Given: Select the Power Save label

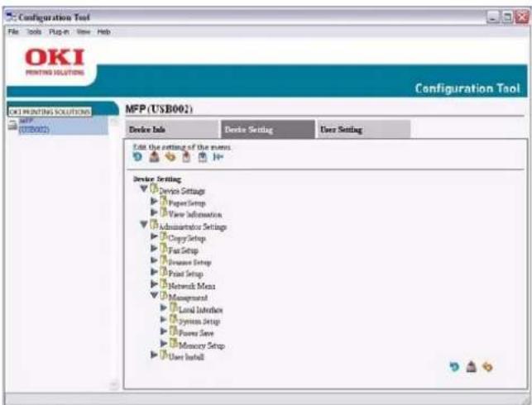Looking at the screenshot, I should (x=196, y=333).
